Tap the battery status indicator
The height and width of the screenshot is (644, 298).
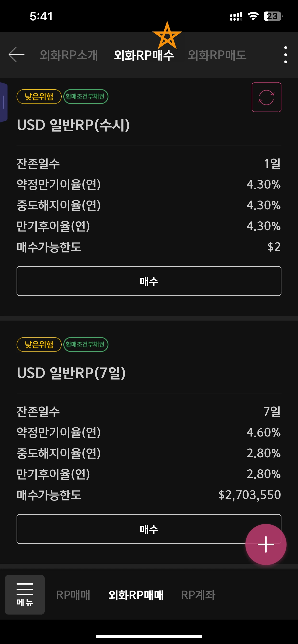273,16
